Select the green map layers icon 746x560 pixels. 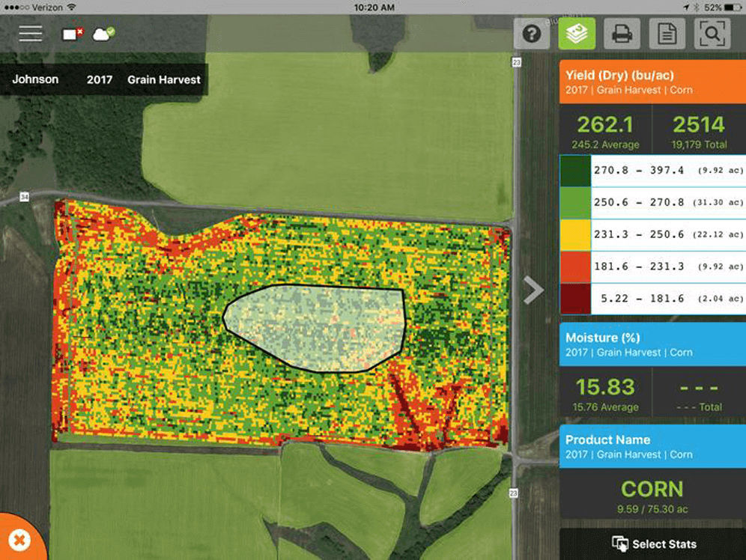point(576,34)
